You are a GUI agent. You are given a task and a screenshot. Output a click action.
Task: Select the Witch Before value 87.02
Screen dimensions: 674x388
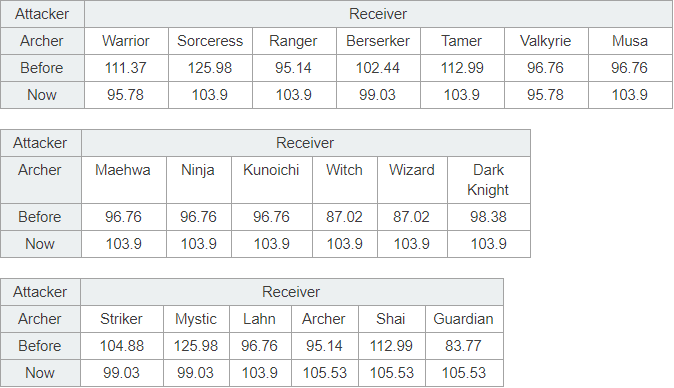coord(345,217)
